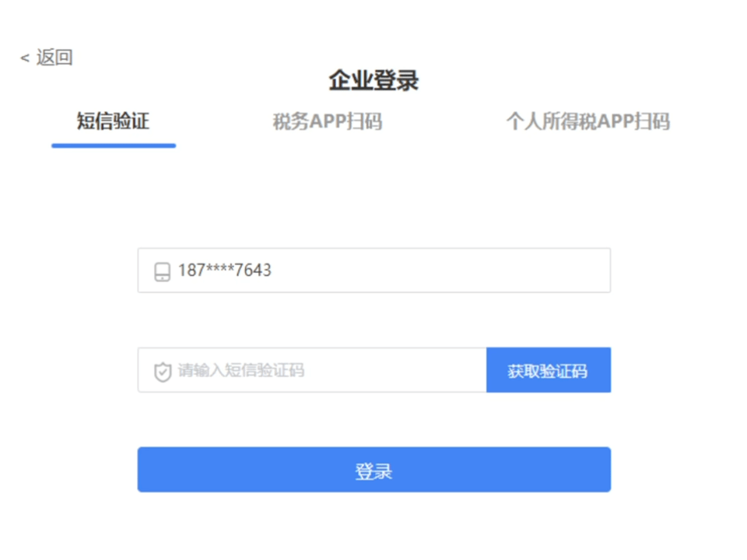Click the 获取验证码 label text

(x=547, y=371)
